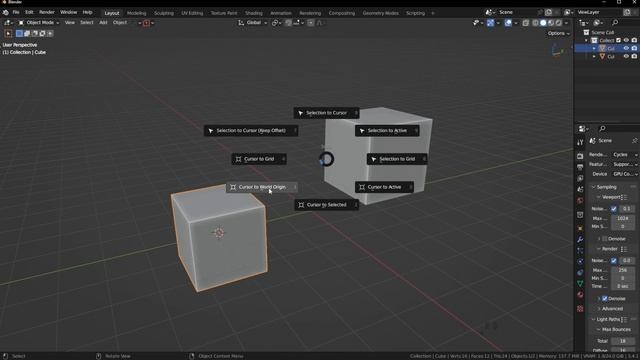Toggle visibility eye of Collection row
Image resolution: width=640 pixels, height=360 pixels.
coord(626,40)
